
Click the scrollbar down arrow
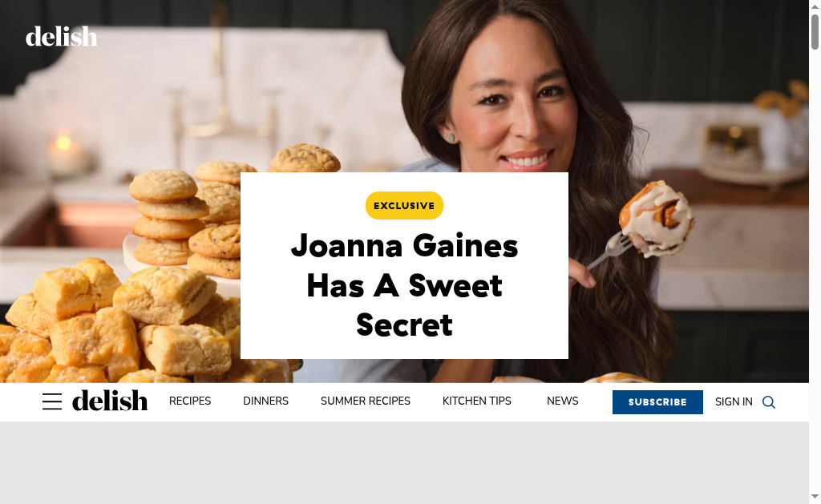click(x=815, y=496)
